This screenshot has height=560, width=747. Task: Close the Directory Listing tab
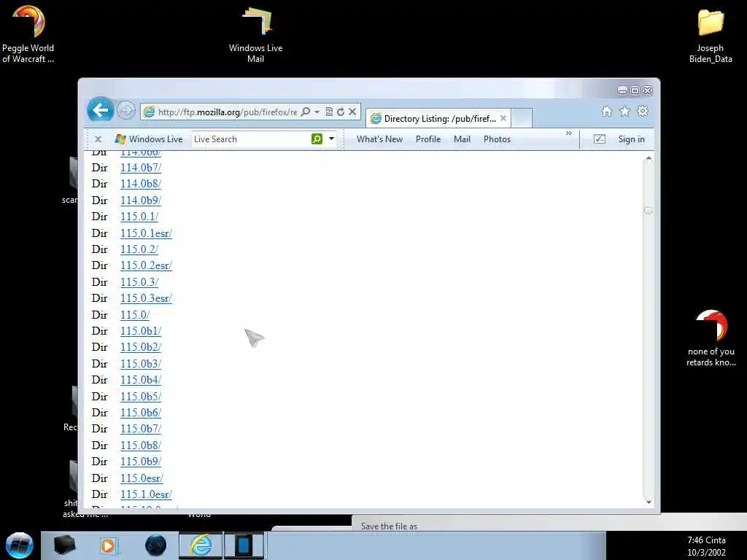pos(503,118)
